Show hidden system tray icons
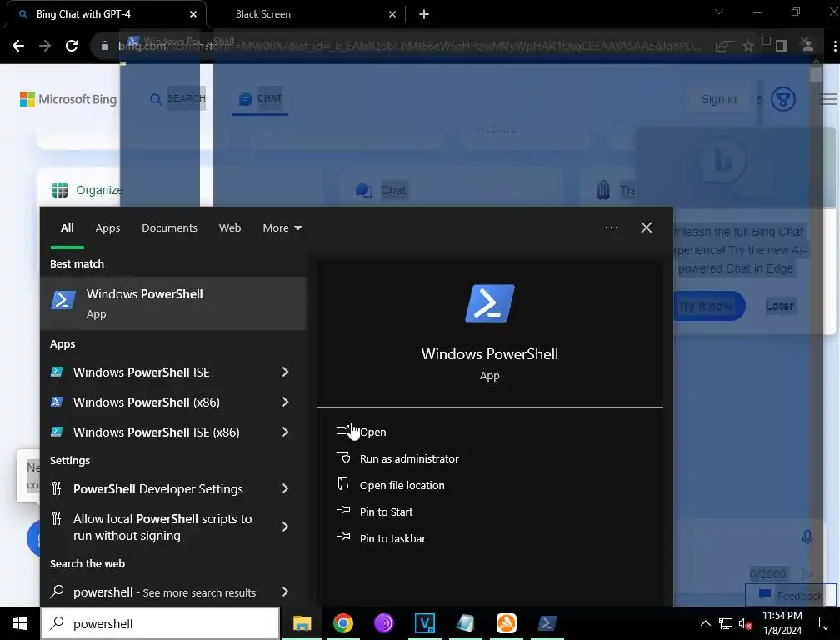 pos(706,623)
